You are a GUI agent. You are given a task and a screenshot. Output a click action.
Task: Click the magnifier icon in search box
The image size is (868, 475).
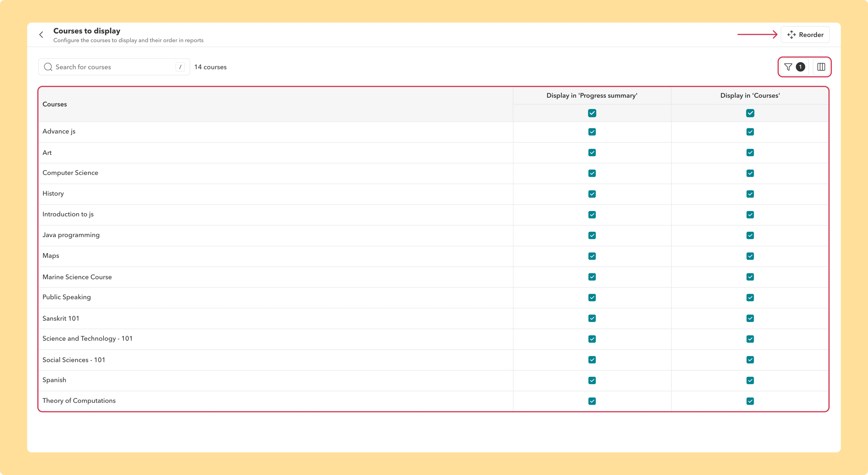point(48,67)
